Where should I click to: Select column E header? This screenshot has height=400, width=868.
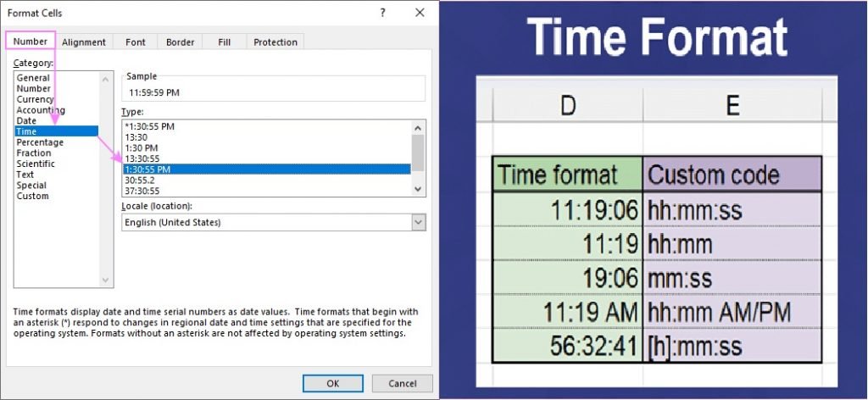(x=732, y=103)
